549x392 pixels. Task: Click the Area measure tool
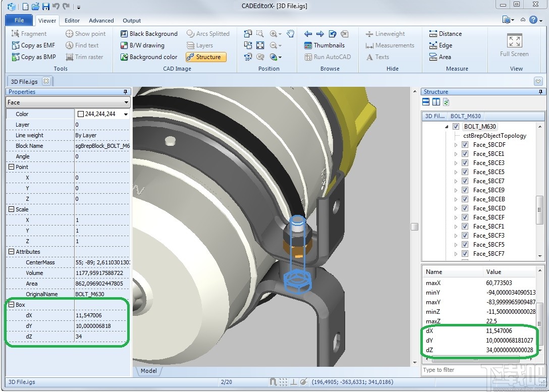coord(440,57)
